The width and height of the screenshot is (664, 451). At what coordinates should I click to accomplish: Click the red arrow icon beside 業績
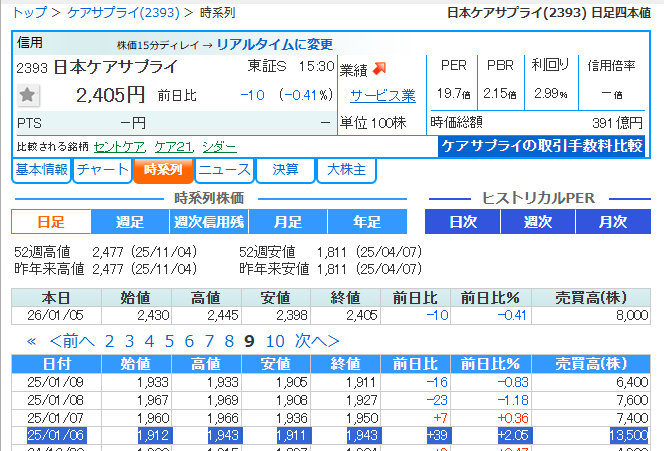pyautogui.click(x=380, y=68)
